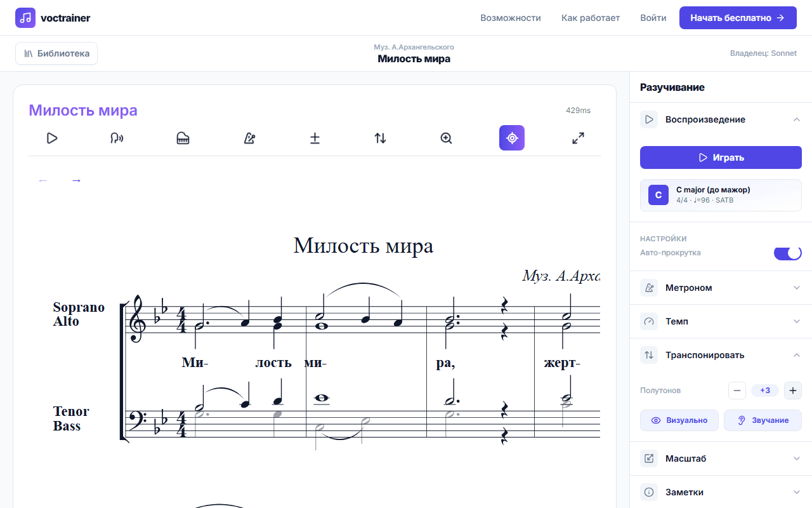
Task: Click the Заметки info icon
Action: point(649,492)
